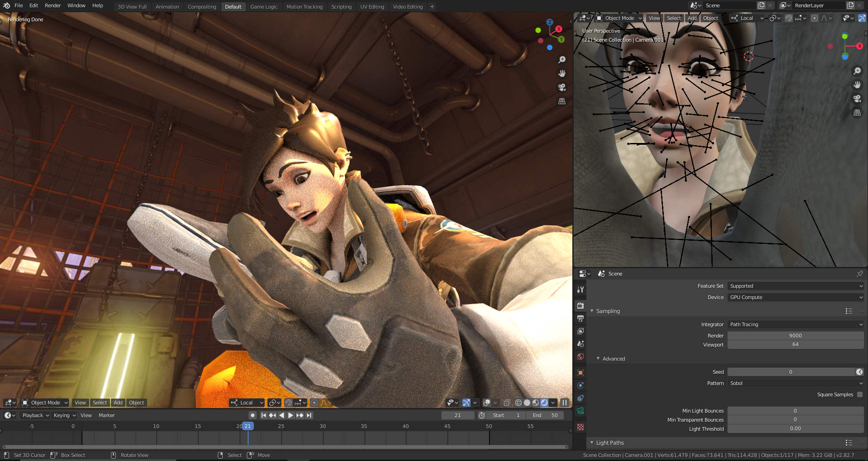Pin the properties editor context

(x=859, y=274)
